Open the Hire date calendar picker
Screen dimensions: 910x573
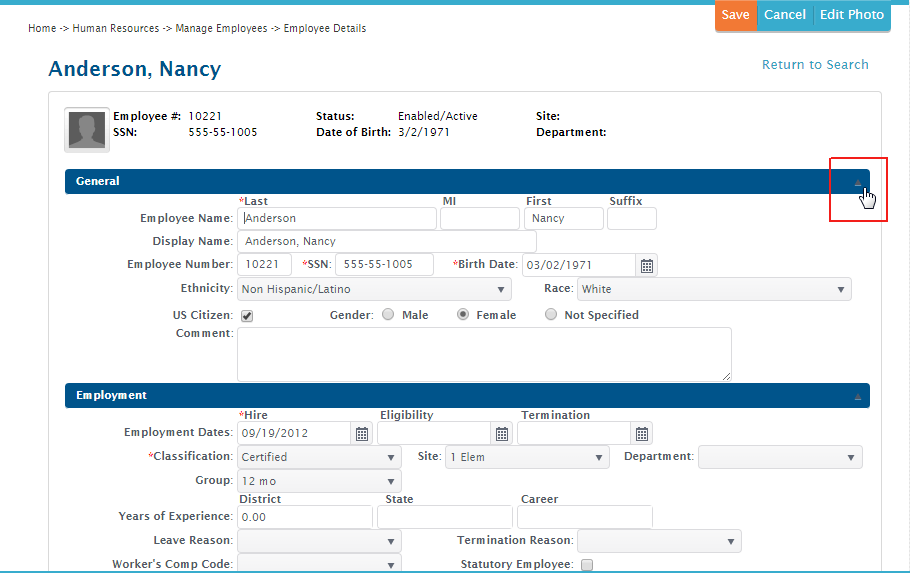362,433
